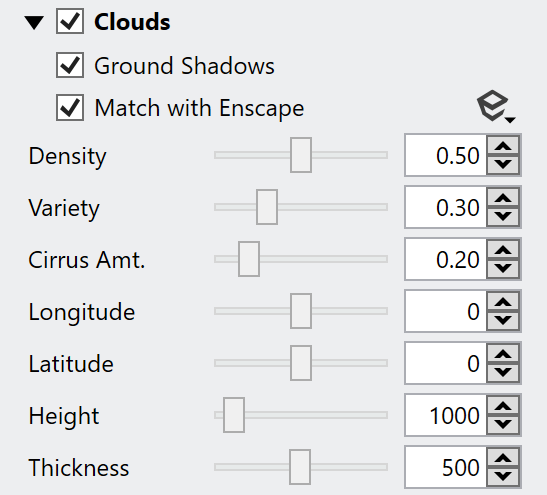Decrease Longitude with the down arrow
Viewport: 547px width, 495px height.
pyautogui.click(x=503, y=320)
